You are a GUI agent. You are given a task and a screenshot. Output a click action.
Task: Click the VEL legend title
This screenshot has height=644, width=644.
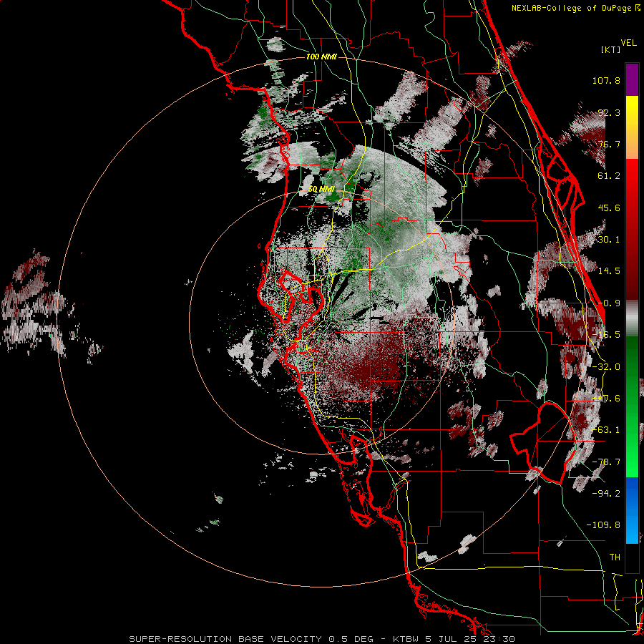tap(629, 43)
